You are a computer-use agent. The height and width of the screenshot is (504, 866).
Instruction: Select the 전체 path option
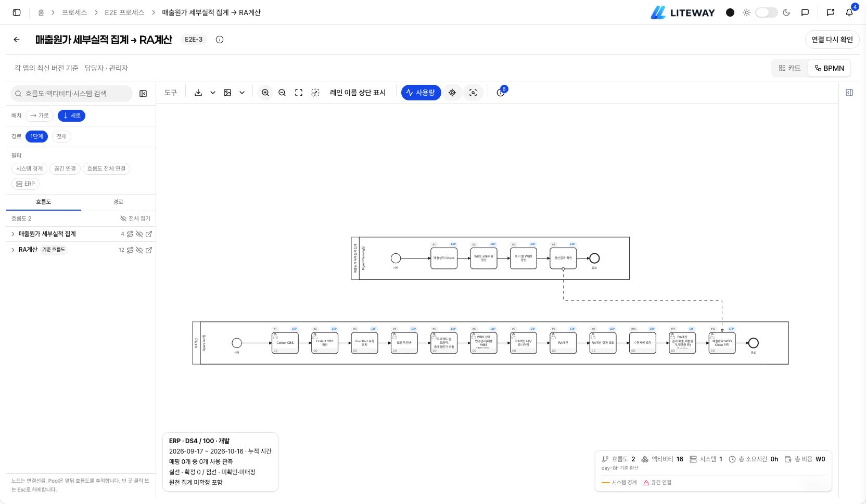[61, 136]
